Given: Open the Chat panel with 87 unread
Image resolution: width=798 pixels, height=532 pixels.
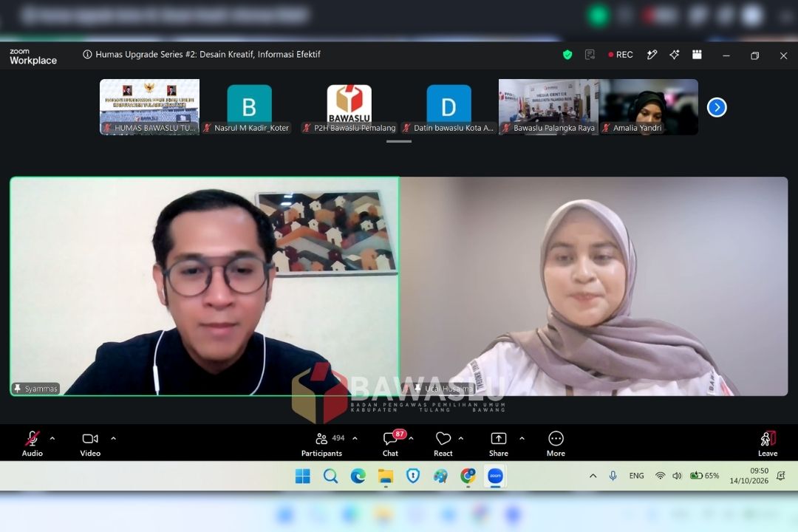Looking at the screenshot, I should tap(390, 444).
